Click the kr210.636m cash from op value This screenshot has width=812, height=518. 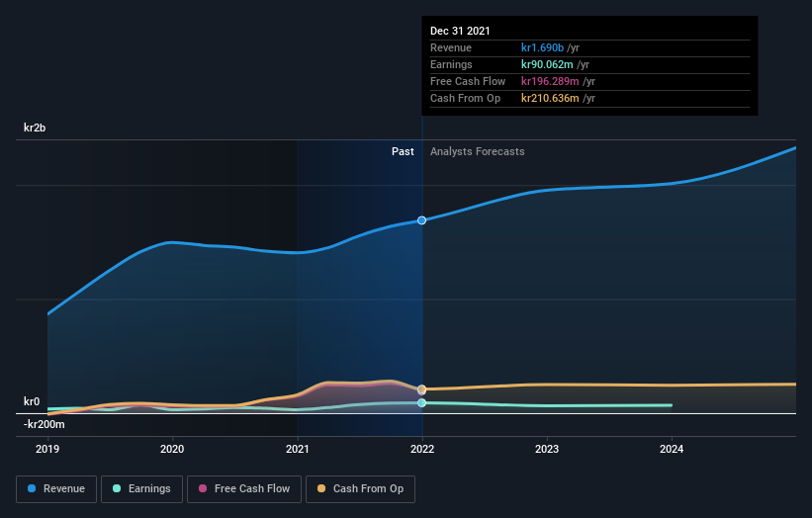(550, 98)
